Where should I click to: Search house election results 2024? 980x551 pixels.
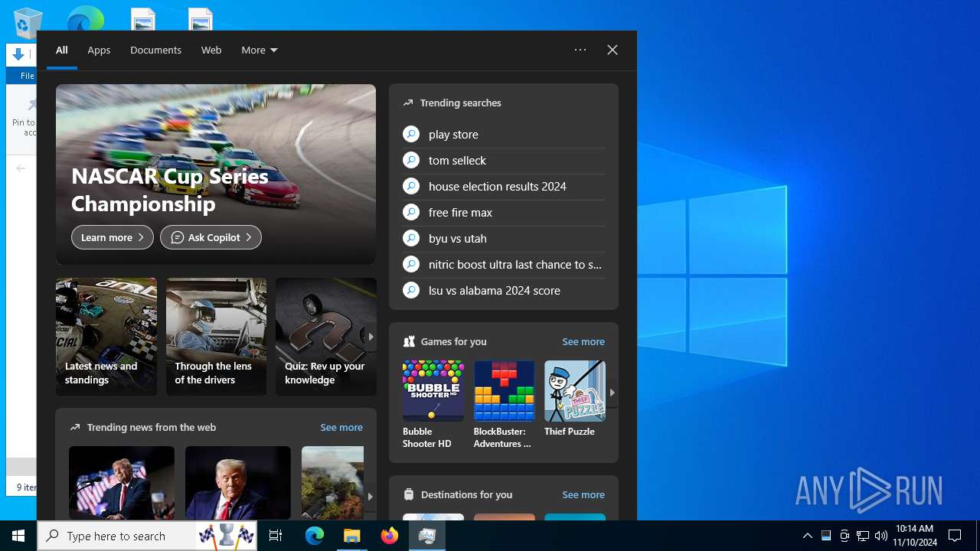pos(504,187)
